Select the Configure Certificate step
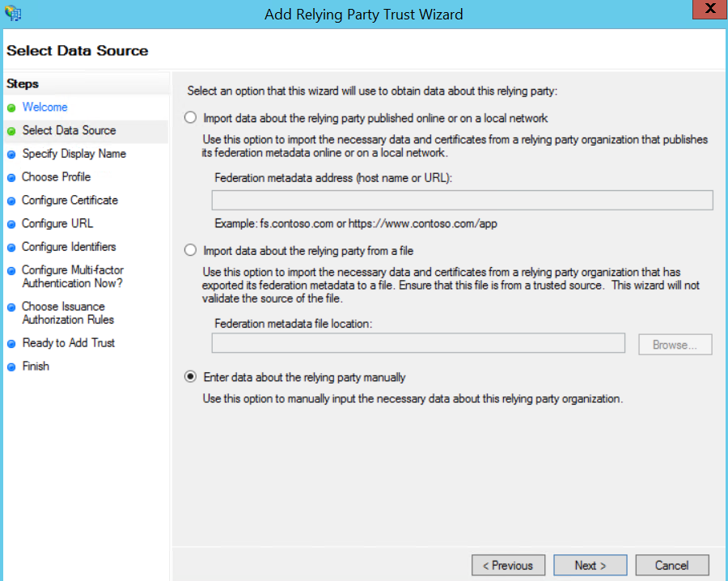 point(70,200)
